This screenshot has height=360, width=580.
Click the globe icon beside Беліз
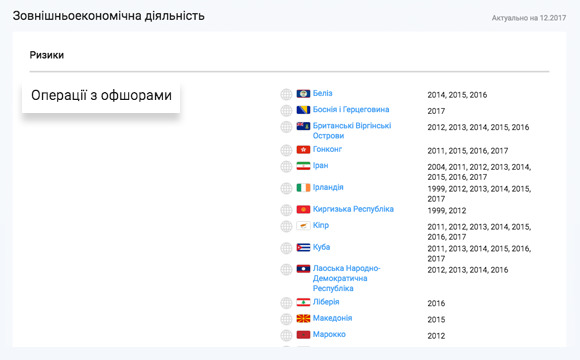click(x=286, y=94)
